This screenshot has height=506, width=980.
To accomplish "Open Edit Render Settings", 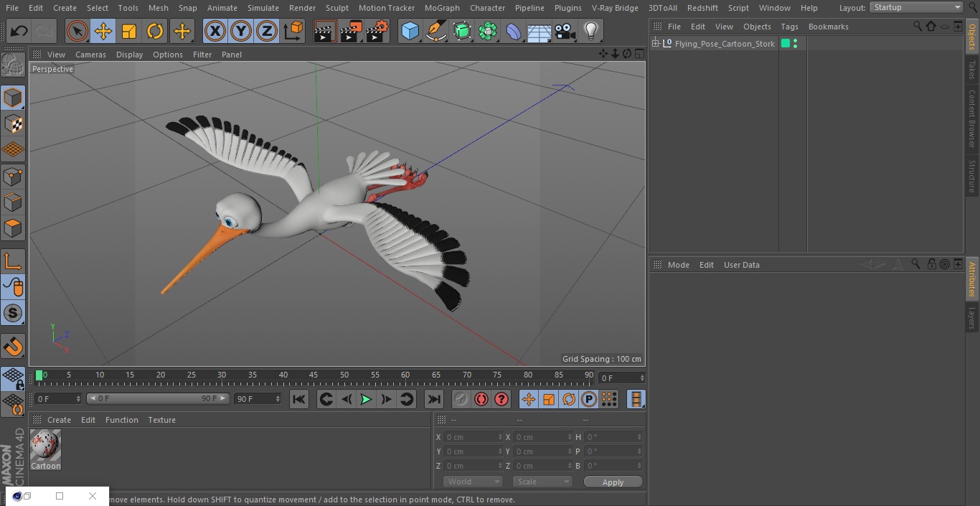I will pos(377,31).
